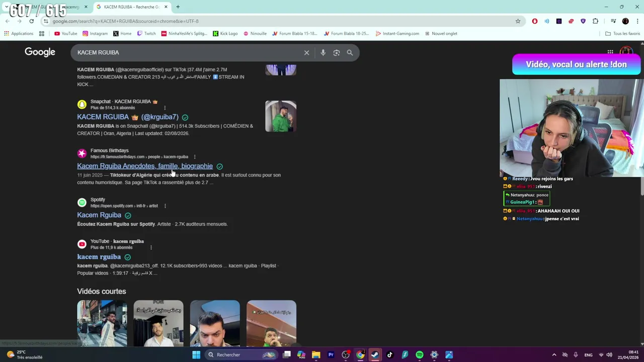Image resolution: width=644 pixels, height=362 pixels.
Task: Open the Chrome extensions puzzle icon
Action: (x=596, y=21)
